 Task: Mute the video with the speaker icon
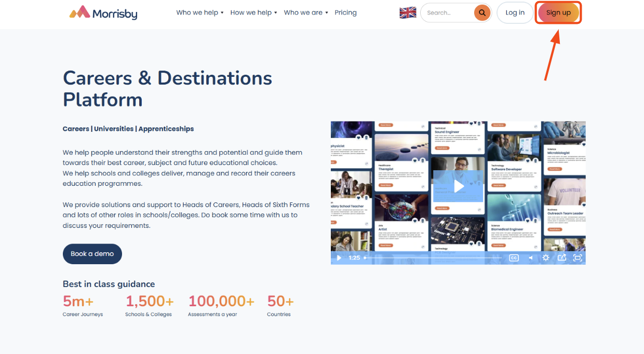(x=530, y=257)
